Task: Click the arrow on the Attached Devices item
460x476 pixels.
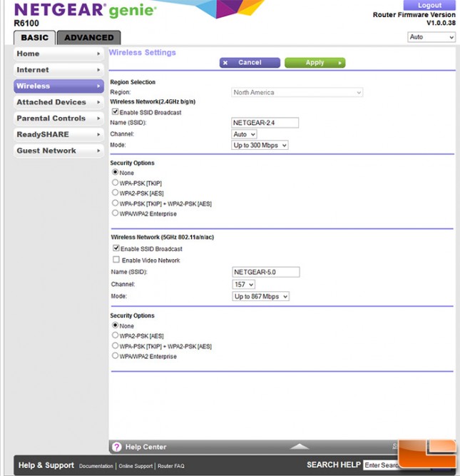Action: pos(98,102)
